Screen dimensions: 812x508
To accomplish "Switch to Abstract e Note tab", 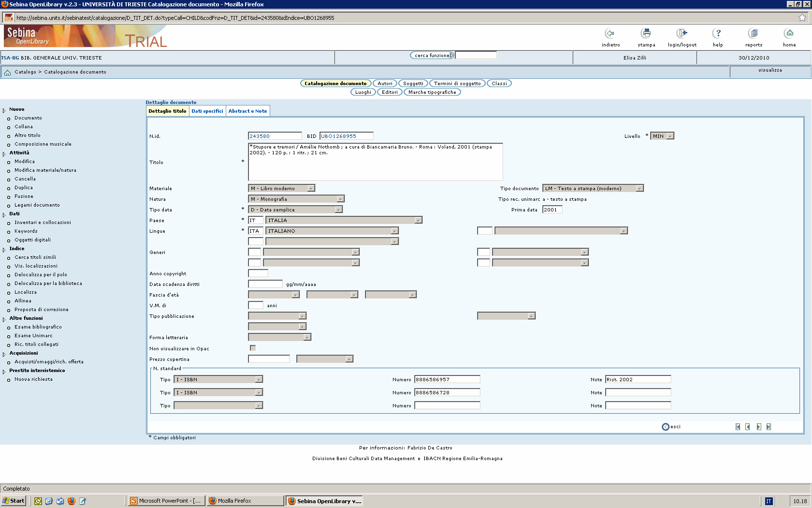I will 247,111.
